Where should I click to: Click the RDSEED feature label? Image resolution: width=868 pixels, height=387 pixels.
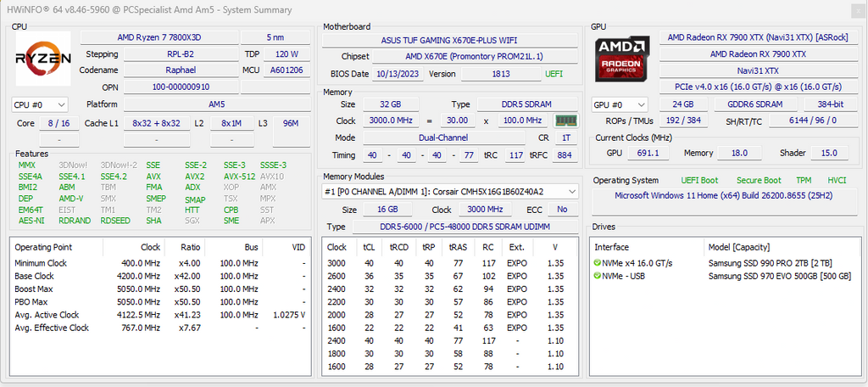click(115, 221)
